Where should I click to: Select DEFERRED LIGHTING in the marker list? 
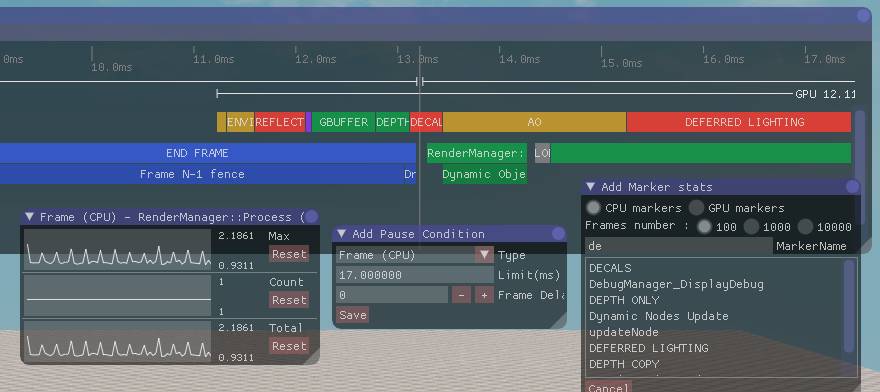pyautogui.click(x=649, y=348)
